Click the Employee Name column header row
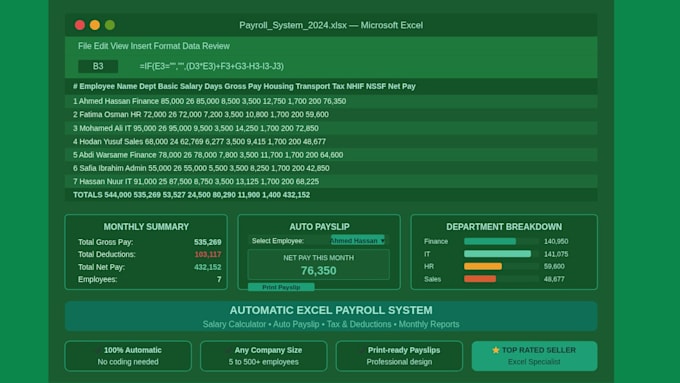This screenshot has height=383, width=680. pos(331,86)
